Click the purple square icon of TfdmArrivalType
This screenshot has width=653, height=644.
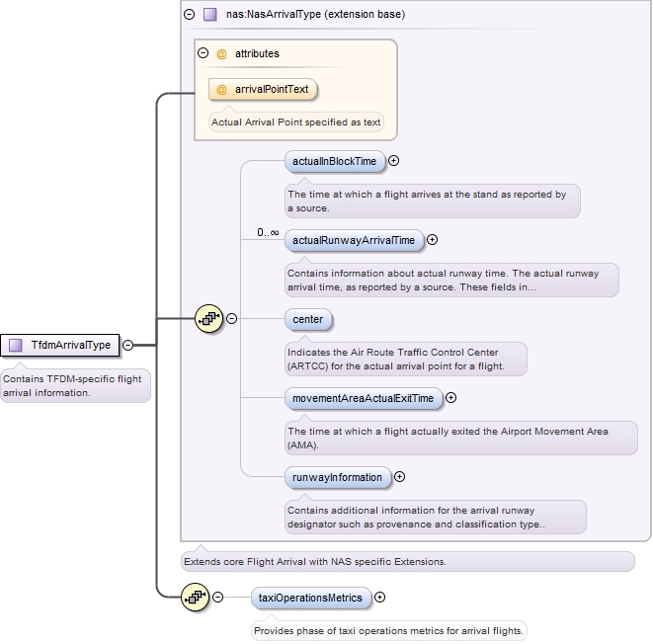click(16, 345)
